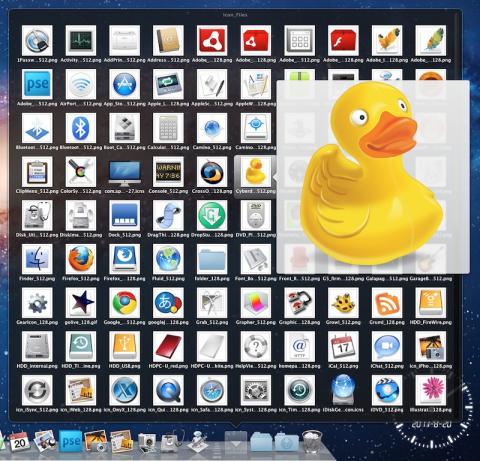The width and height of the screenshot is (480, 461).
Task: Select the Font Book icon file
Action: (256, 259)
